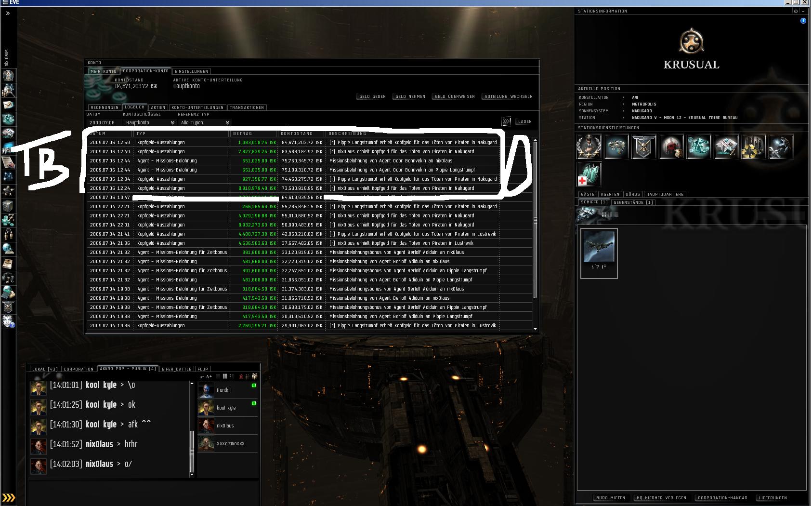Open the Rechnungen tab
This screenshot has width=812, height=506.
tap(105, 107)
